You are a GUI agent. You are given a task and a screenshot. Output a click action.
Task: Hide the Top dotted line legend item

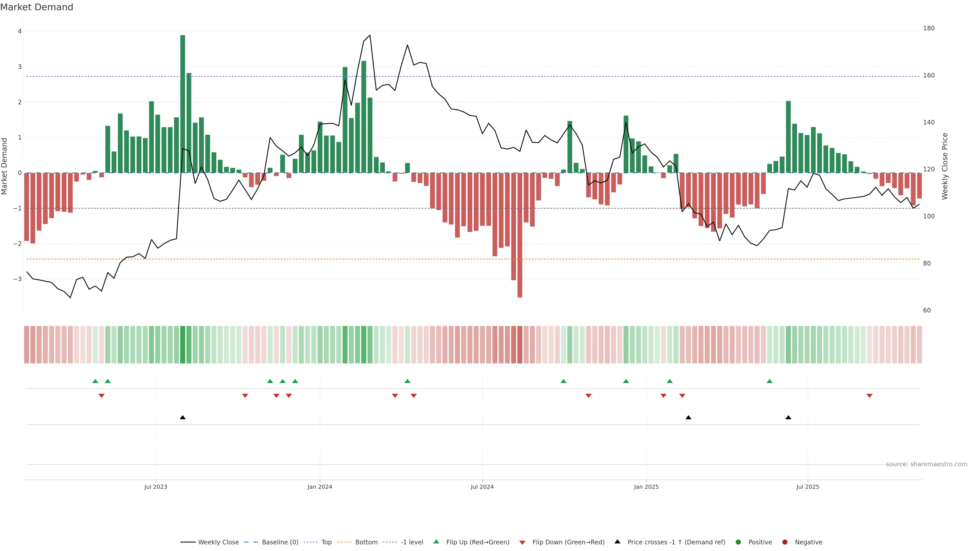(x=326, y=542)
